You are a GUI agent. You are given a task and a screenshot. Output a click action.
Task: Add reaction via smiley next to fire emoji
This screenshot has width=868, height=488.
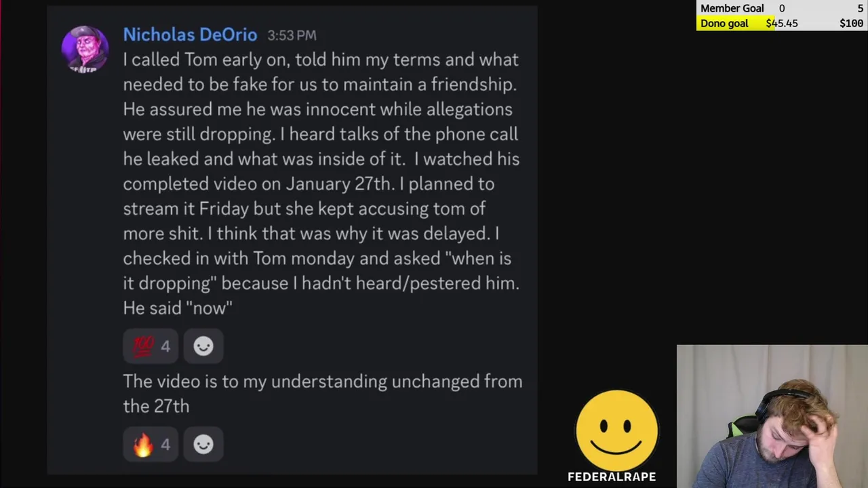click(203, 445)
